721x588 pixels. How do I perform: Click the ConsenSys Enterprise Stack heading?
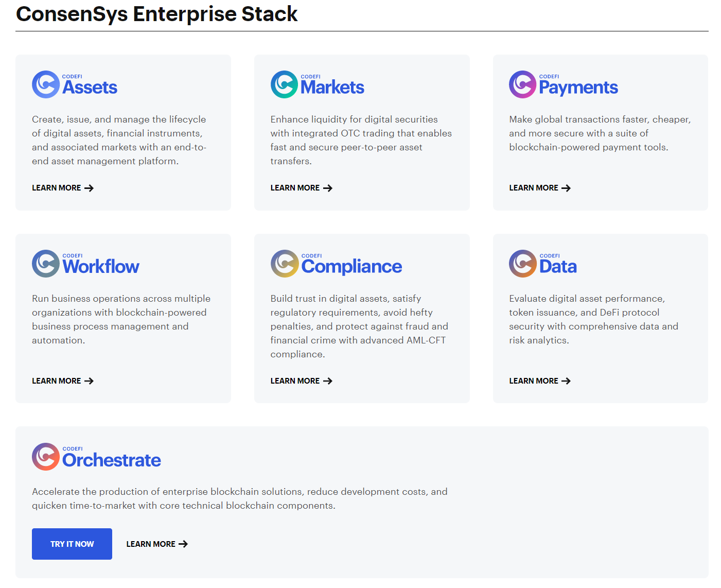click(x=156, y=14)
